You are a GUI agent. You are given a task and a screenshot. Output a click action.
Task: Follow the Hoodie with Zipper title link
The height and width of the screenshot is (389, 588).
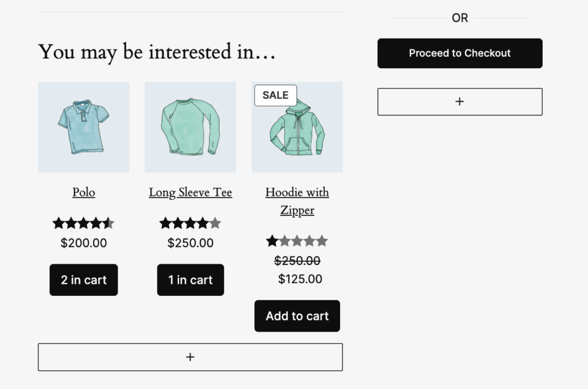(x=297, y=201)
